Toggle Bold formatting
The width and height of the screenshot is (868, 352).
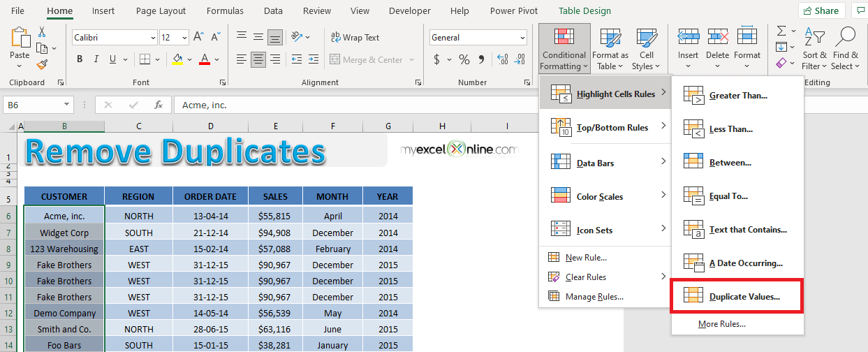coord(80,59)
